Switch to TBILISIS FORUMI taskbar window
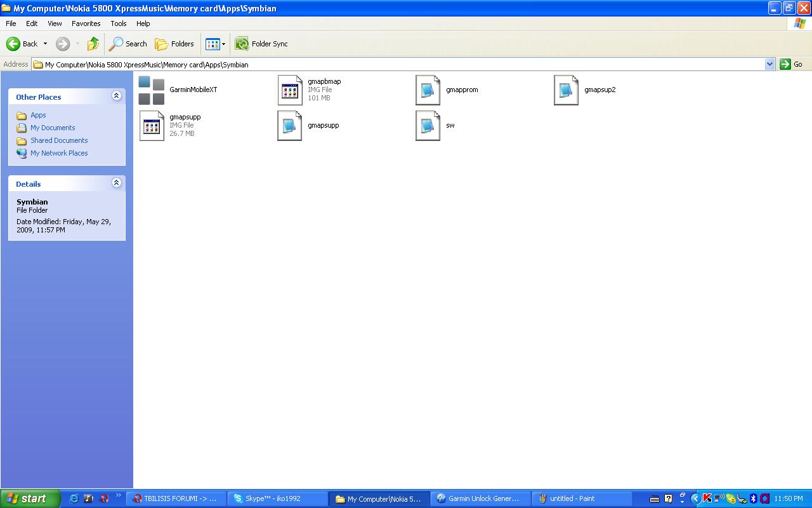Image resolution: width=812 pixels, height=508 pixels. 176,498
